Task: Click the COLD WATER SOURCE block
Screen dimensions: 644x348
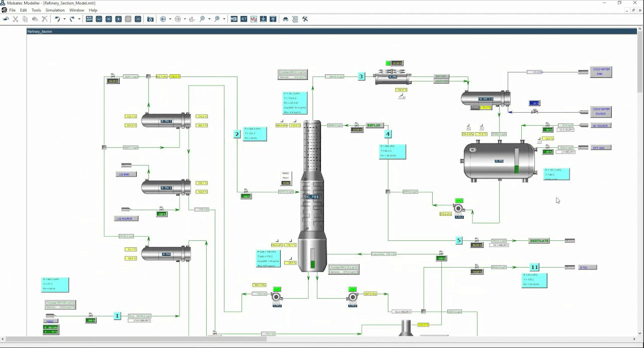Action: 601,111
